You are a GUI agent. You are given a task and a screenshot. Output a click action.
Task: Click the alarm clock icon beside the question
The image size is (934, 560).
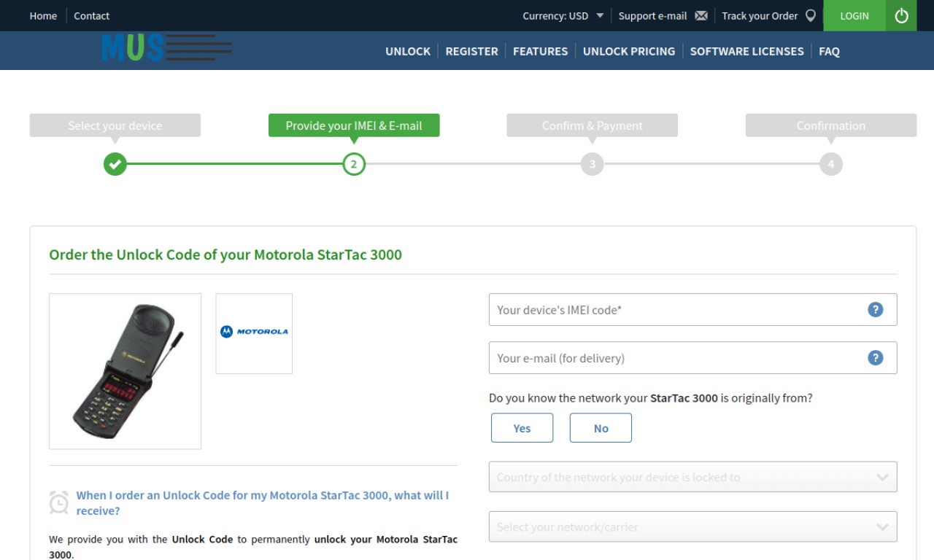point(59,502)
